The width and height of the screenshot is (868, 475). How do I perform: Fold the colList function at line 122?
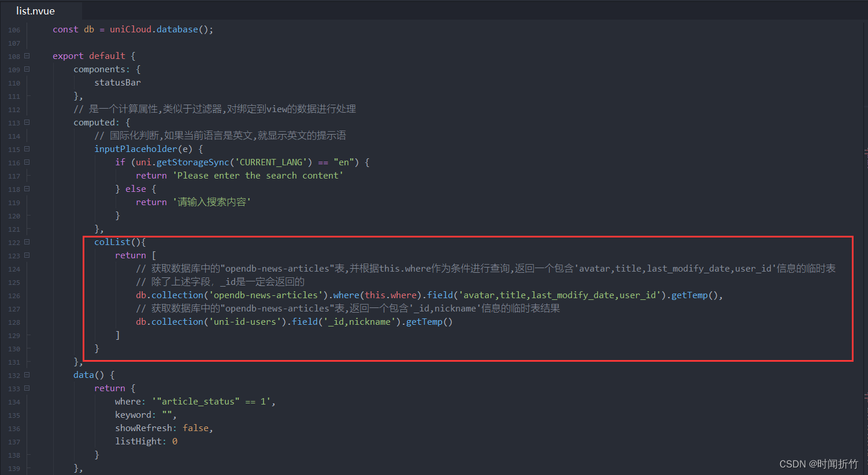tap(27, 242)
